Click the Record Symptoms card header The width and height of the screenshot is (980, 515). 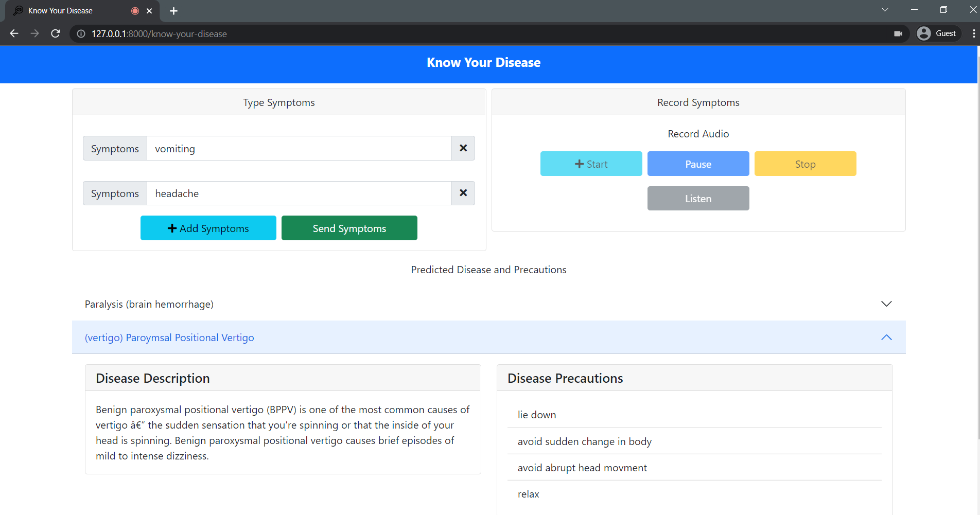[x=698, y=102]
